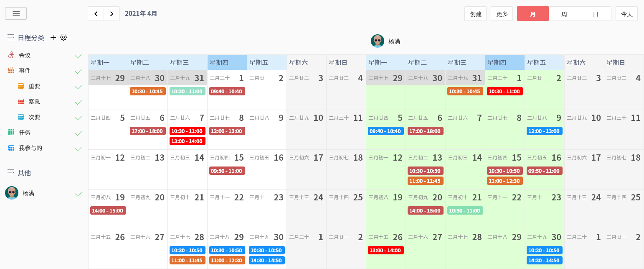Go to previous month arrow

click(x=96, y=14)
